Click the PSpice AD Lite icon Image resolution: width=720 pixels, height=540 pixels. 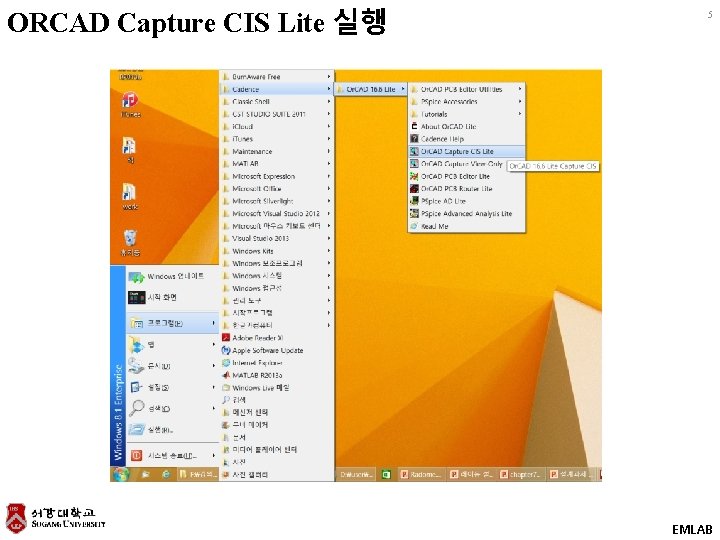click(x=414, y=201)
